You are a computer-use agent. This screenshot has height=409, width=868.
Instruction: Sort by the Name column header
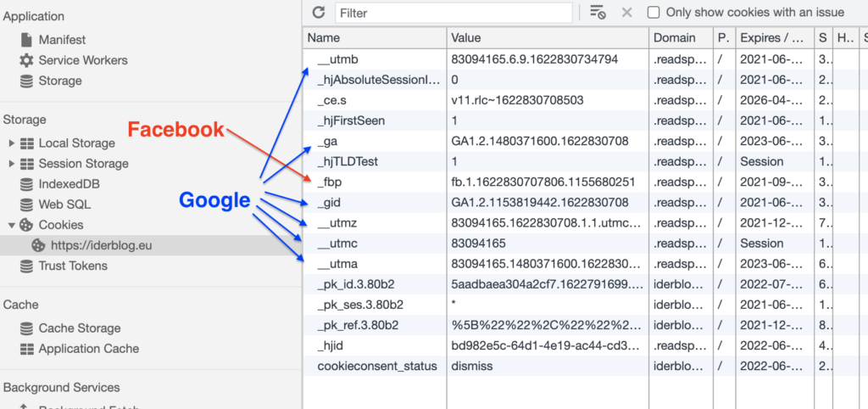pos(375,38)
